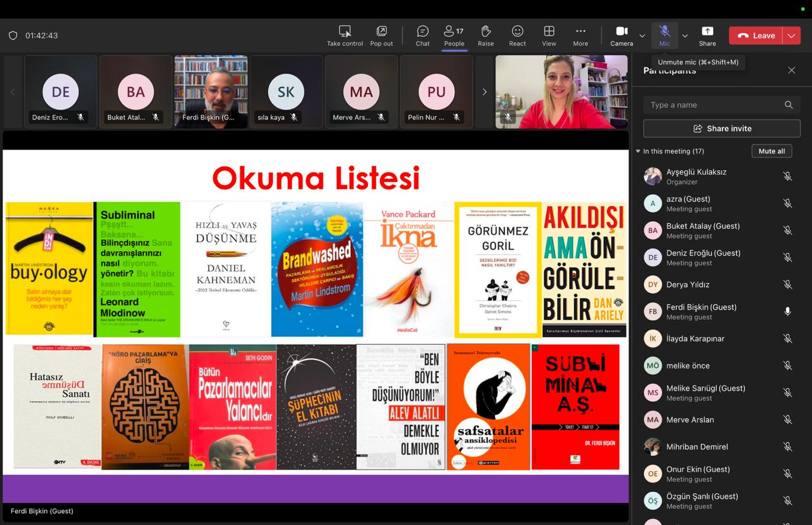Click the Görünmez Goril book cover
Screen dimensions: 812x525
point(498,269)
